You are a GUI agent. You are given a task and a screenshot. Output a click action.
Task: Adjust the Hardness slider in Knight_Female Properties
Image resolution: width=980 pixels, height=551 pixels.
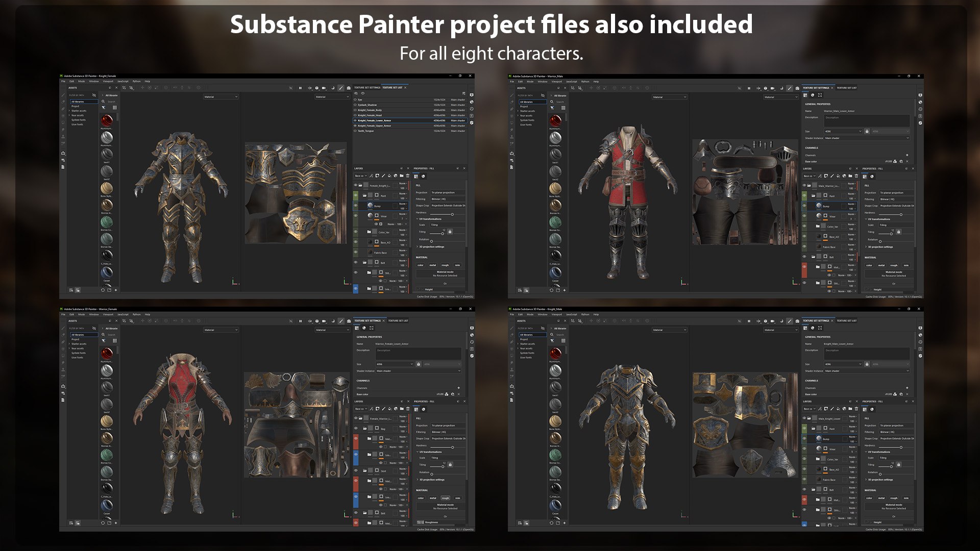coord(448,214)
